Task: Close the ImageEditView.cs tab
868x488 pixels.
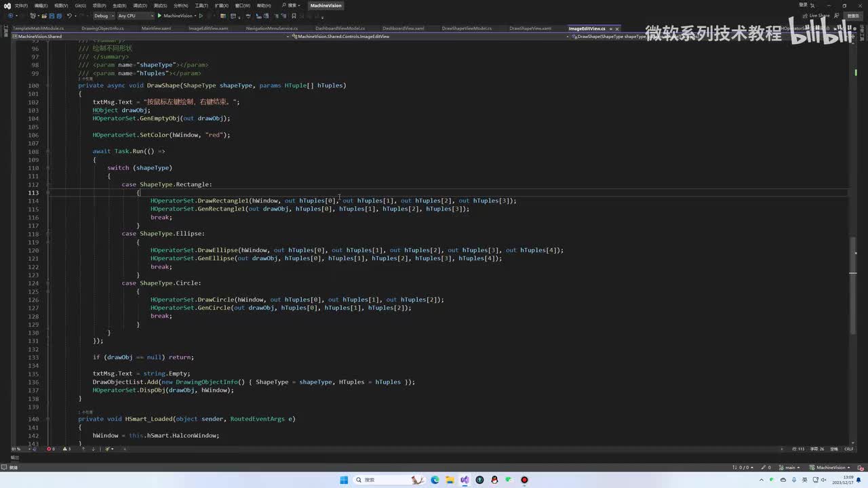Action: (618, 28)
